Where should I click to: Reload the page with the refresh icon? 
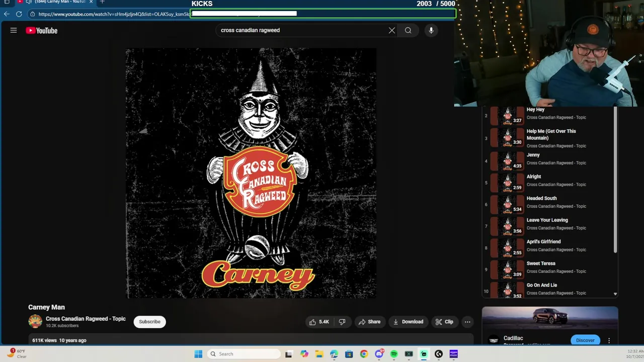[x=19, y=14]
